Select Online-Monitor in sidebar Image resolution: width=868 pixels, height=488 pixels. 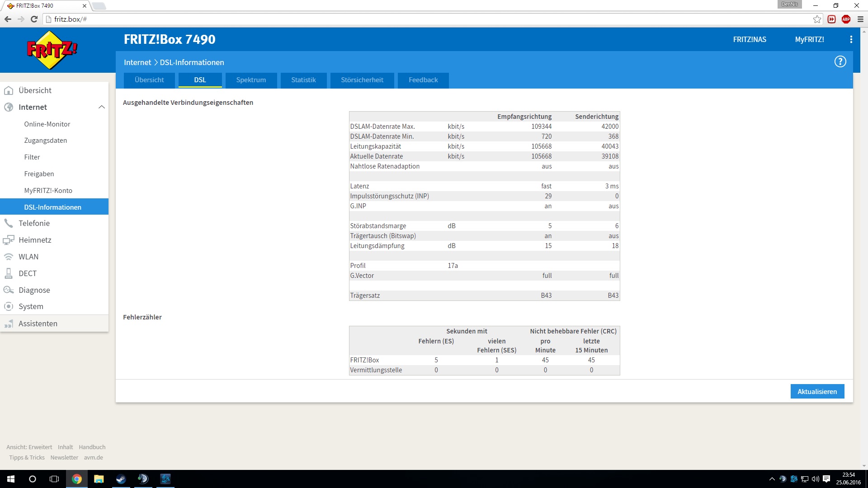[x=47, y=124]
